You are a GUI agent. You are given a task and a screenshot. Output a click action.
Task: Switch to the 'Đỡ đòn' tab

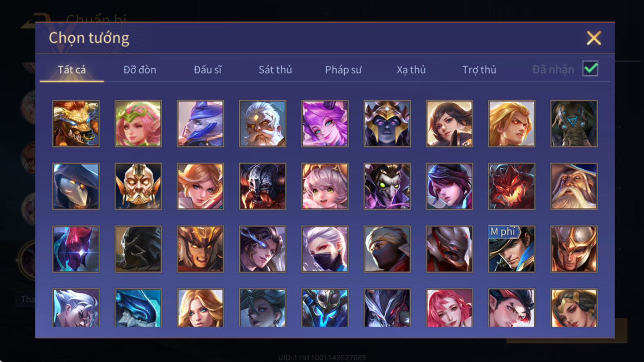[140, 70]
